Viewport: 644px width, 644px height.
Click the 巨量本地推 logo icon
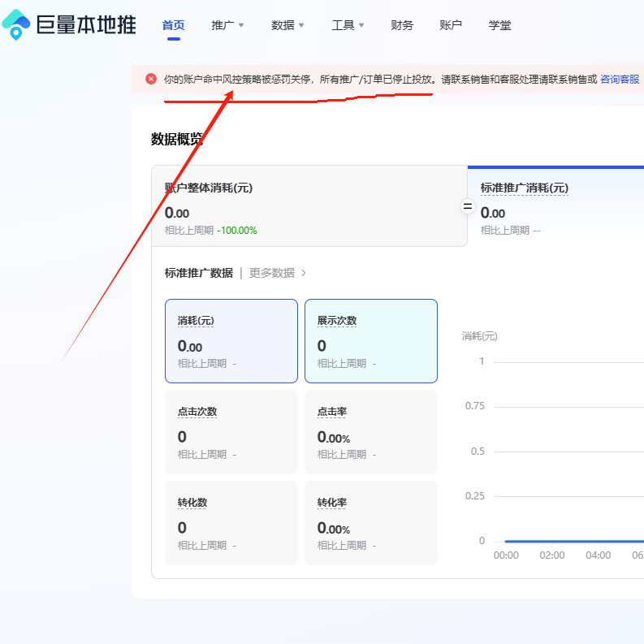point(15,24)
